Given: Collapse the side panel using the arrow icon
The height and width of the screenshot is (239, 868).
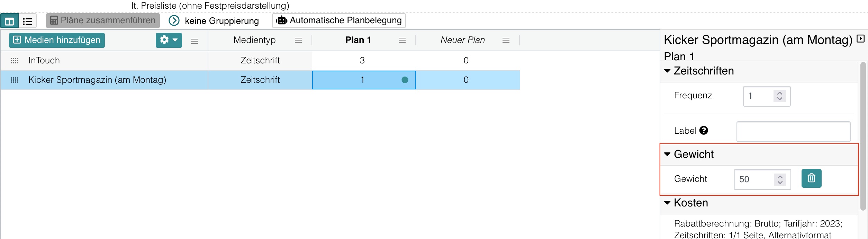Looking at the screenshot, I should coord(861,39).
